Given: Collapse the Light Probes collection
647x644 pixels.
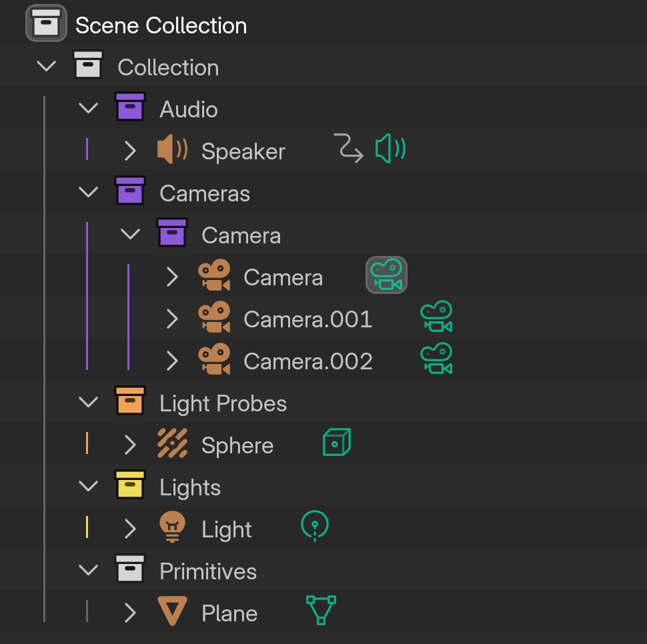Looking at the screenshot, I should coord(88,402).
